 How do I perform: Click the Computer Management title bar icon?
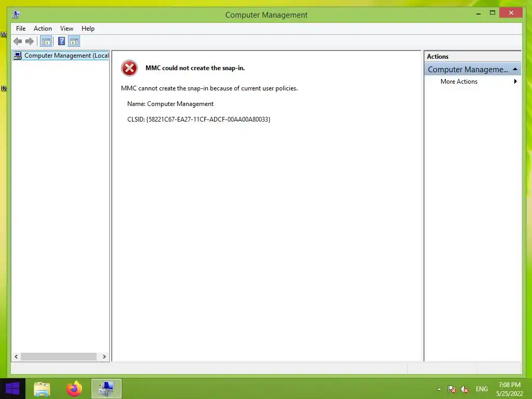(x=16, y=15)
